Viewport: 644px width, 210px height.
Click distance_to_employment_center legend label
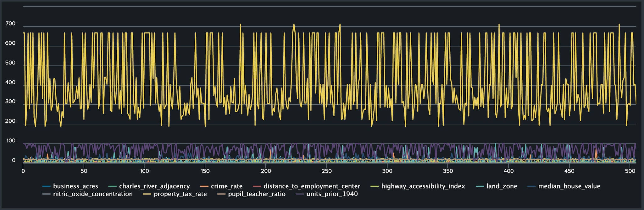[312, 186]
